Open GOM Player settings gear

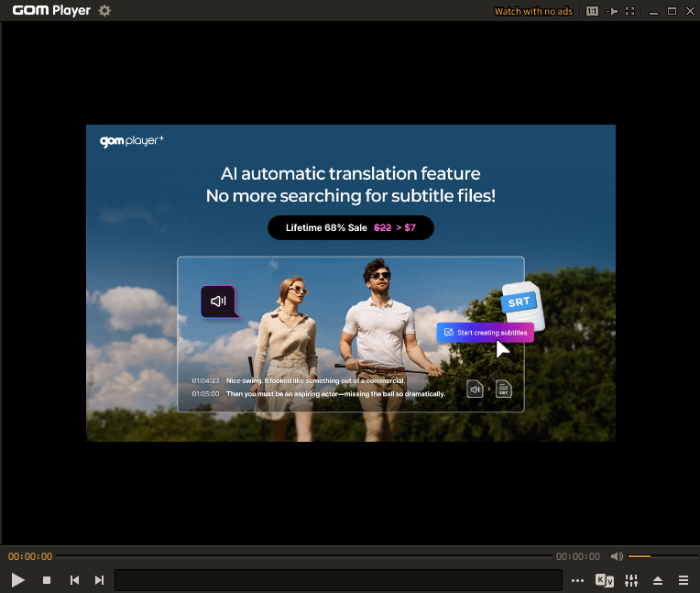(x=104, y=11)
